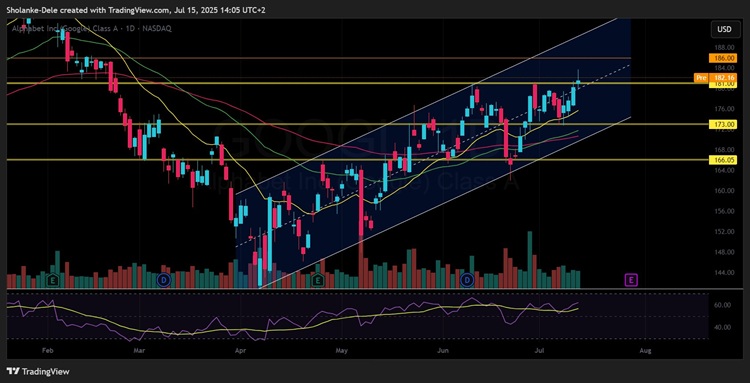Select the 166.05 horizontal line price label

click(x=722, y=160)
